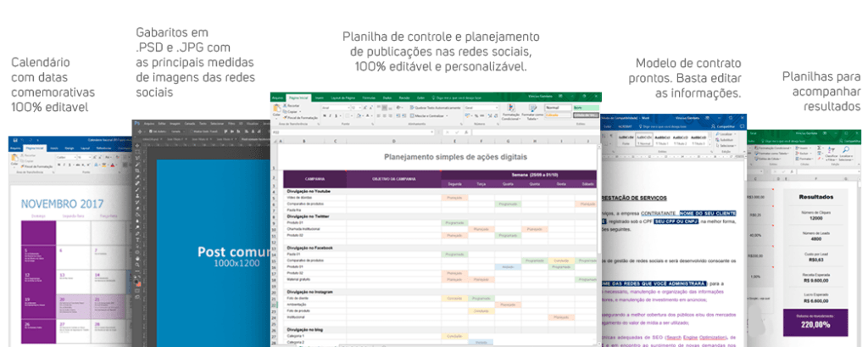Viewport: 868px width, 347px height.
Task: Toggle bold in planning Excel ribbon
Action: (325, 116)
